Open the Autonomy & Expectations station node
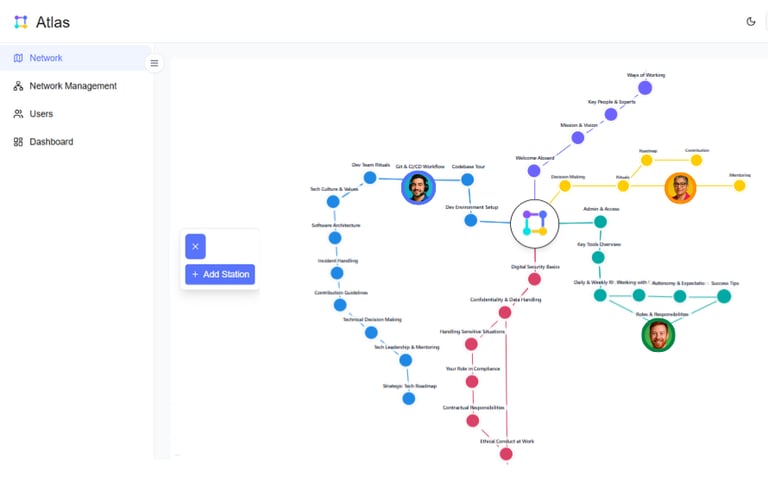768x490 pixels. [x=680, y=296]
